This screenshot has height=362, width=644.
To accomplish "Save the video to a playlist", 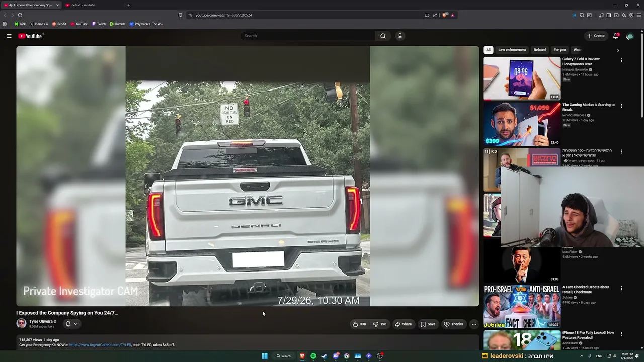I will [428, 324].
